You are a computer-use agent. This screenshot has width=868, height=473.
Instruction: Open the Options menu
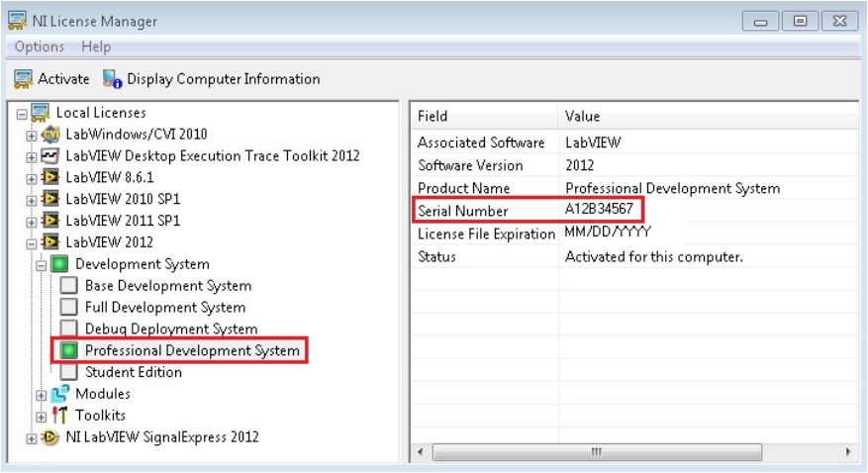[x=40, y=47]
